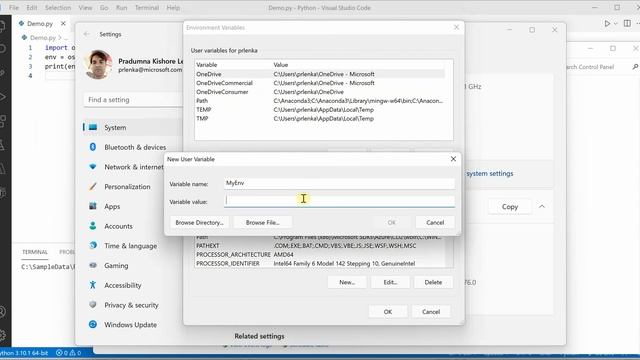640x360 pixels.
Task: Select OneDriveCommercial variable row
Action: 320,83
